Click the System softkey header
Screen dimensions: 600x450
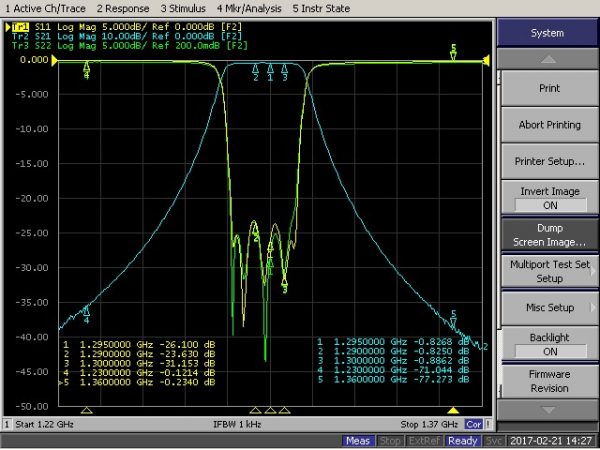547,33
